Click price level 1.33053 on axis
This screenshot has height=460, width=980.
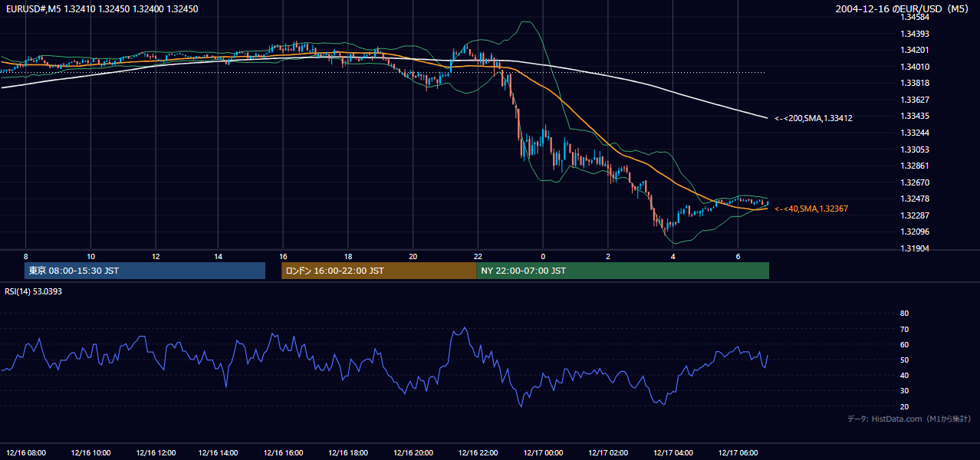tap(915, 149)
